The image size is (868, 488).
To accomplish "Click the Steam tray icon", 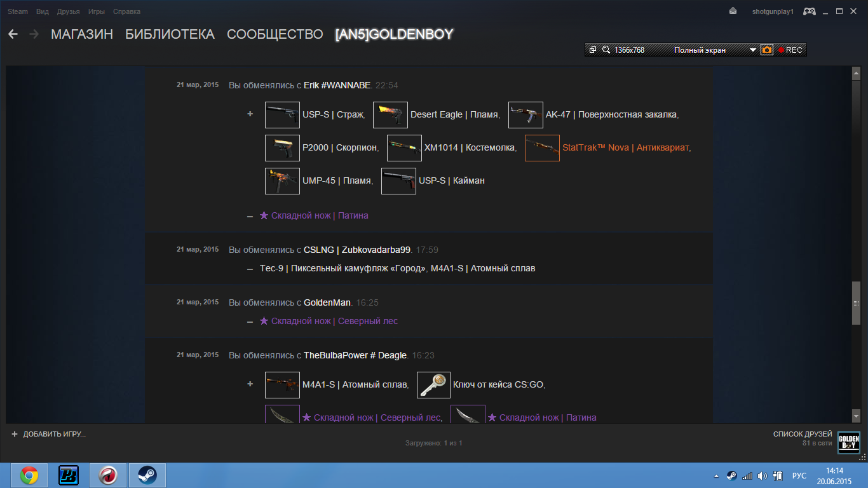I will click(x=731, y=475).
